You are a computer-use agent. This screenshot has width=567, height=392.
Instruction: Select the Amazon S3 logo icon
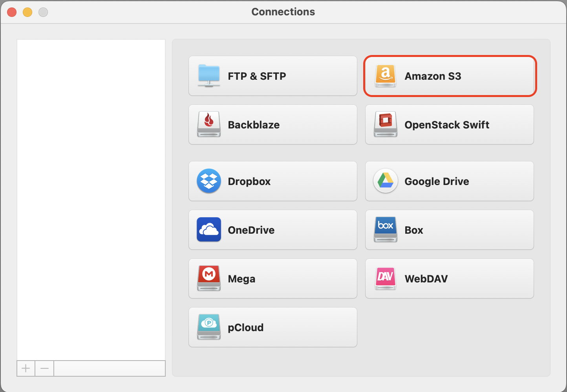386,75
